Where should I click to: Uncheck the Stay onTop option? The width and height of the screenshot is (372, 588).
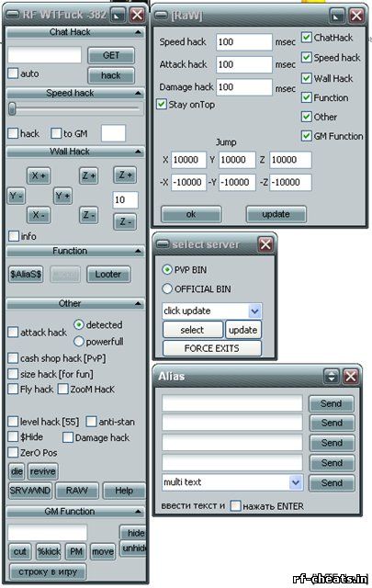(x=162, y=104)
